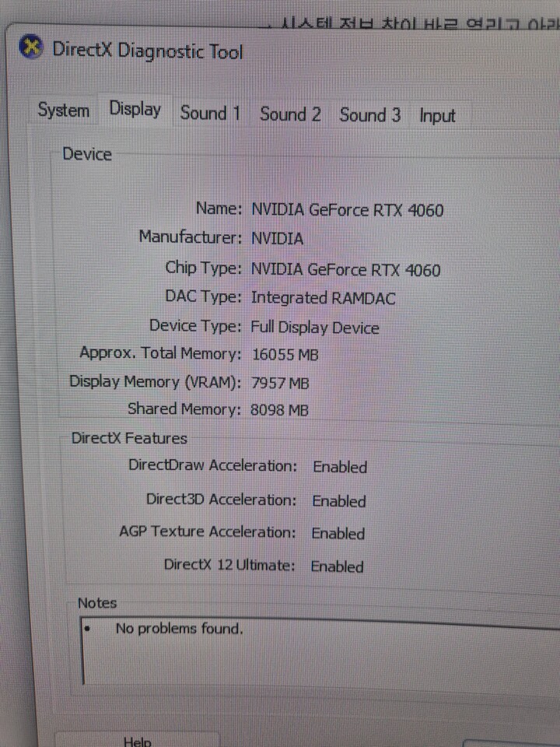Select the Display tab
This screenshot has width=560, height=747.
135,110
